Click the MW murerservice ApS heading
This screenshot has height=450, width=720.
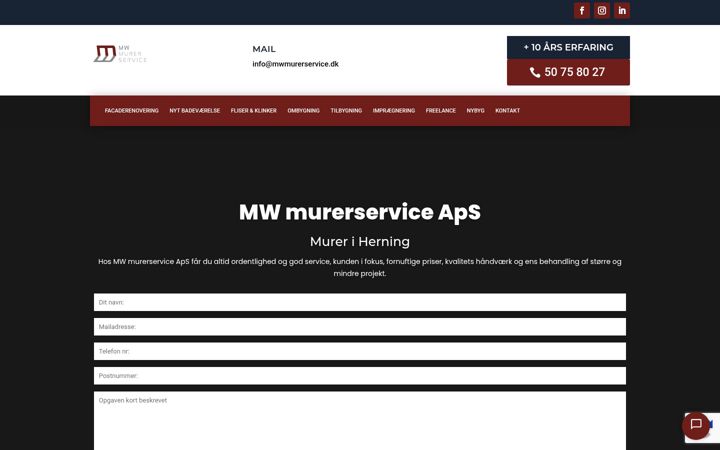tap(360, 212)
